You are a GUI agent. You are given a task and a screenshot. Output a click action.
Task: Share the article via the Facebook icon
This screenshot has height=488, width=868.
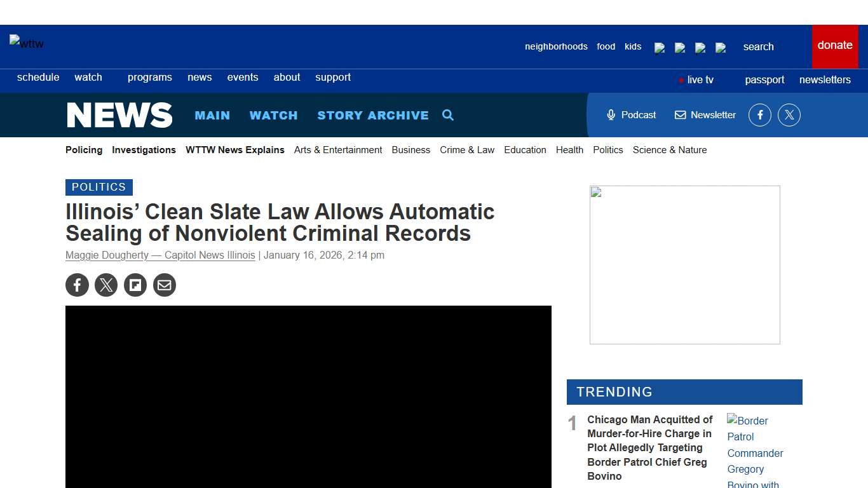[x=77, y=285]
